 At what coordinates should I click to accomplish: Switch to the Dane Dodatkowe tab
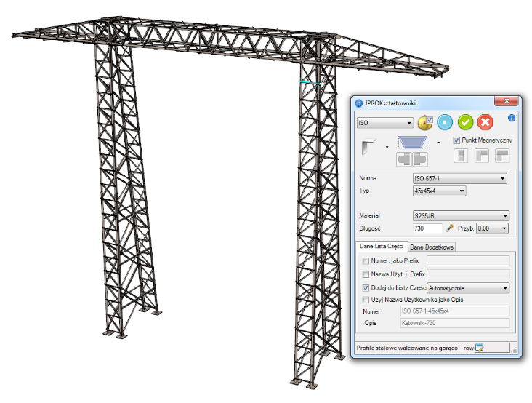tap(432, 247)
